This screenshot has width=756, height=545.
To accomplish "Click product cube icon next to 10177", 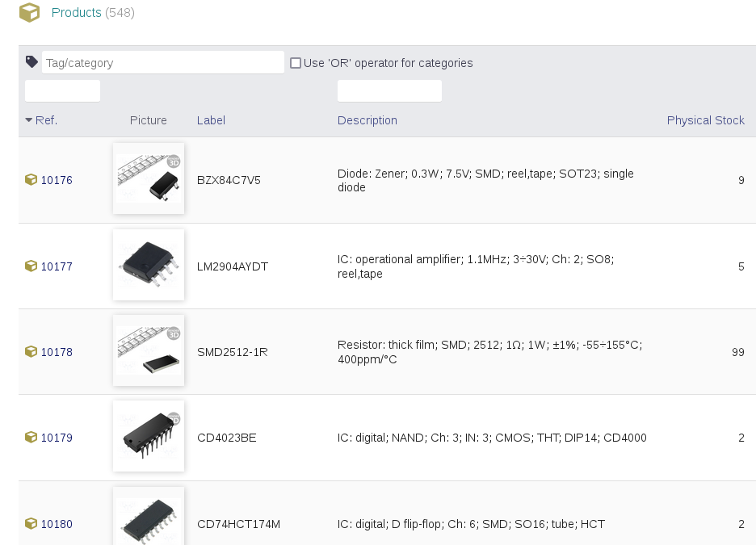I will click(x=31, y=266).
